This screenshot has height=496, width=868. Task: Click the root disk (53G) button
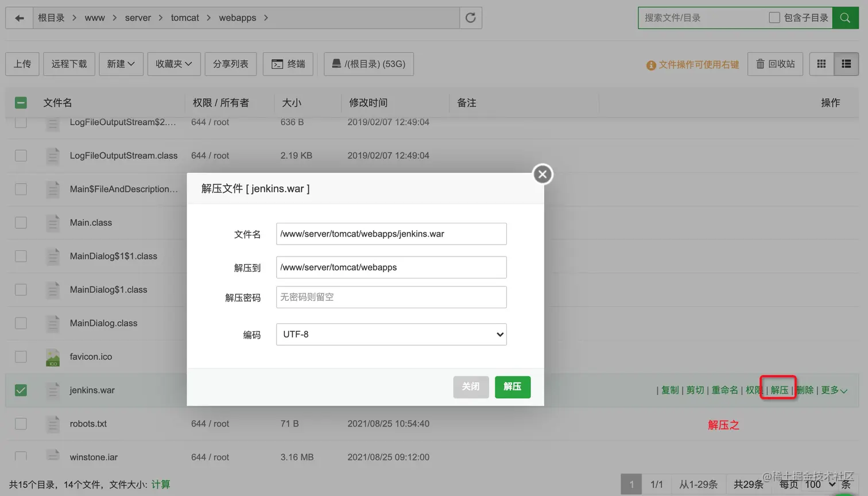(369, 64)
